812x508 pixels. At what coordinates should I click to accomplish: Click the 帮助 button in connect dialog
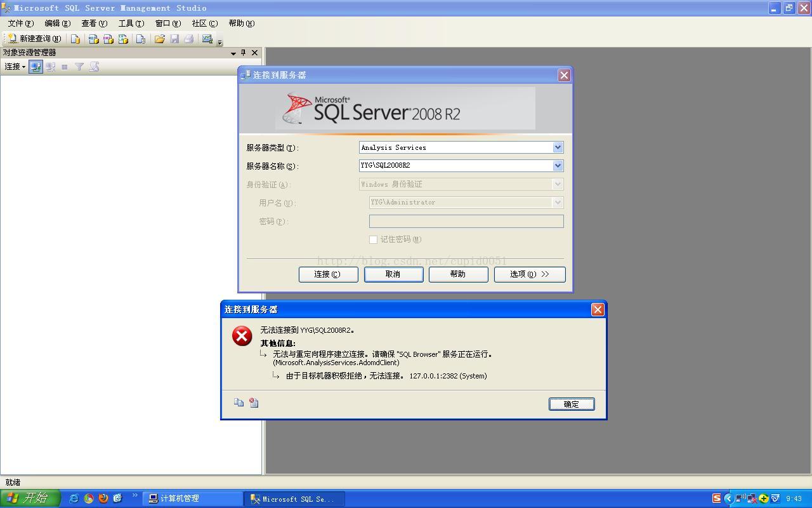[x=458, y=274]
